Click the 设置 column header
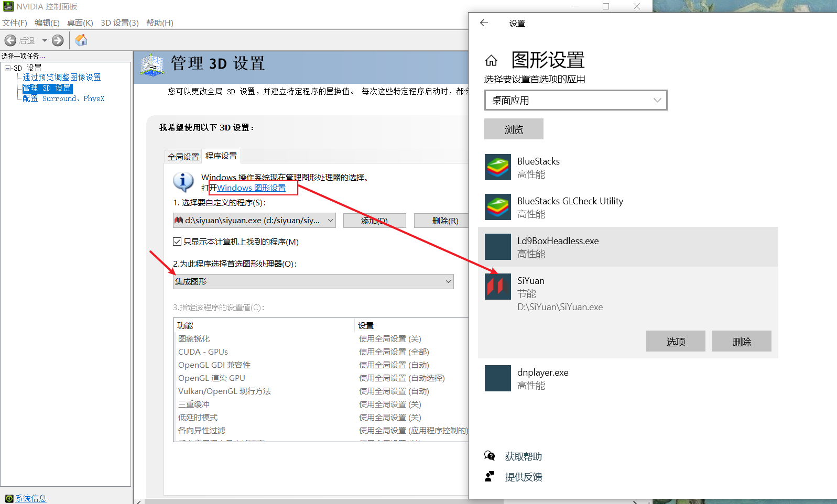 point(411,325)
